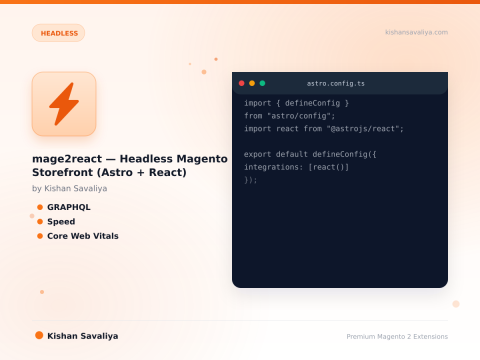Select the GRAPHQL list item
Image resolution: width=480 pixels, height=360 pixels.
pos(69,207)
